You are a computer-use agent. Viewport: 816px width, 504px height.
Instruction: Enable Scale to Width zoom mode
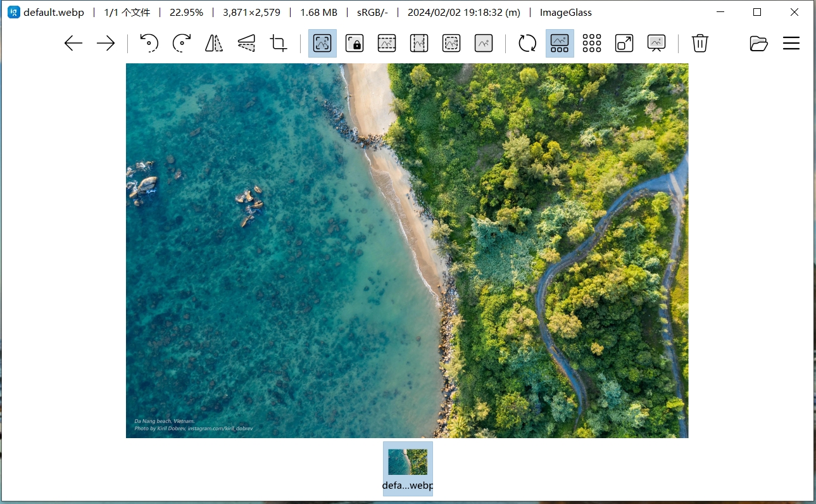click(387, 43)
